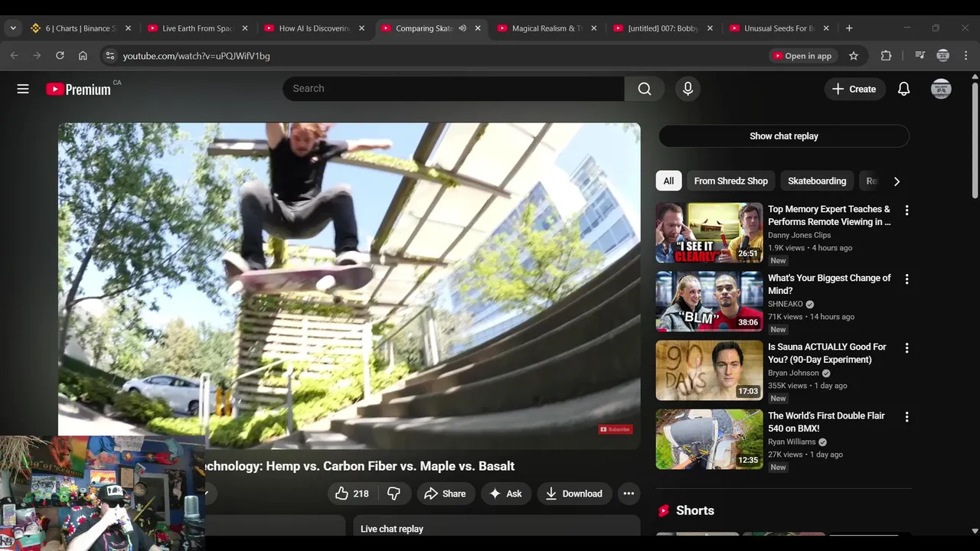Start voice search with microphone icon

(x=688, y=89)
